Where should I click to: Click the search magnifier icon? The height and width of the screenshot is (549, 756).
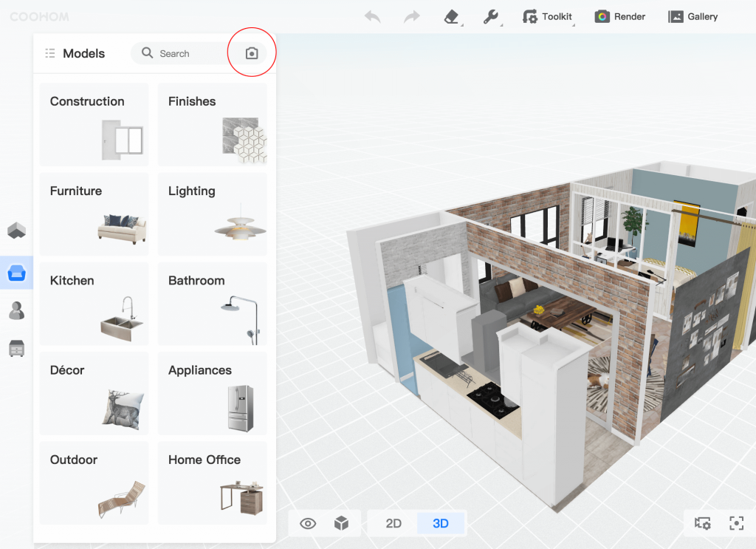pyautogui.click(x=148, y=52)
